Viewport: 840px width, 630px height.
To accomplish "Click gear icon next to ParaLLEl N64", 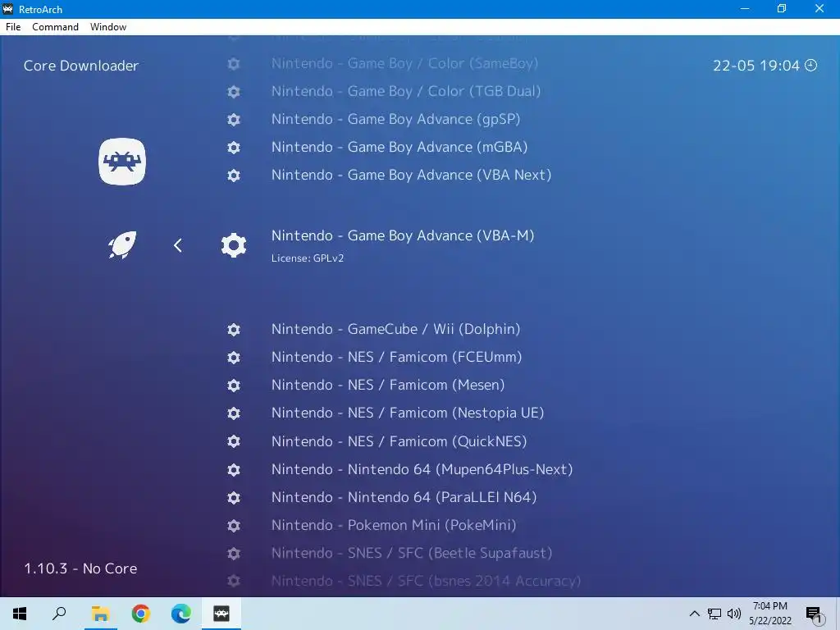I will (x=234, y=498).
